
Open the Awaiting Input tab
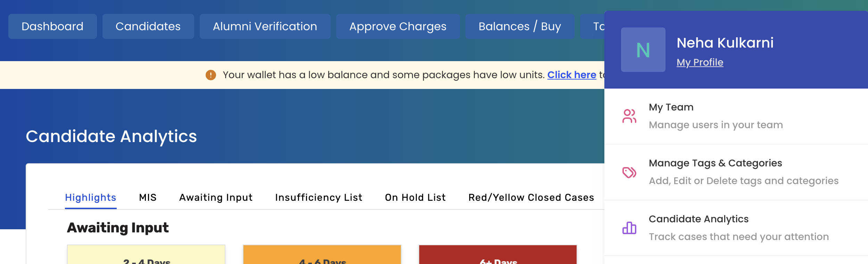(x=216, y=197)
